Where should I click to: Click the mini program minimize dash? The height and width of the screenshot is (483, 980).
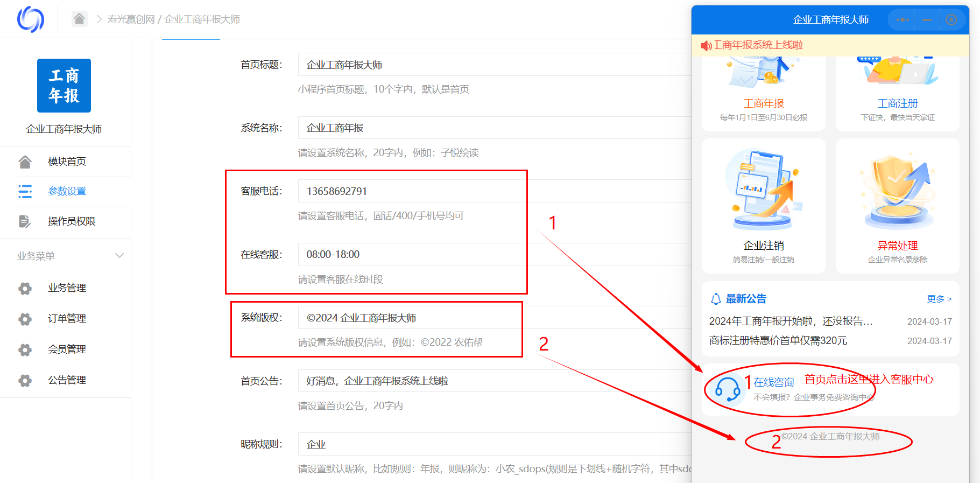[927, 20]
